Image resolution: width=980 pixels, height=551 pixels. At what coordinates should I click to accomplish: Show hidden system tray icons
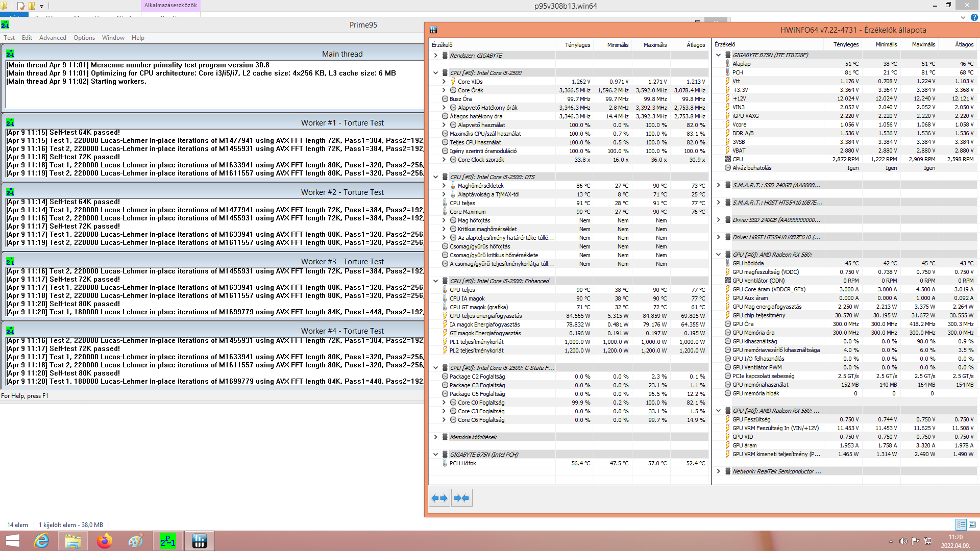click(x=891, y=541)
